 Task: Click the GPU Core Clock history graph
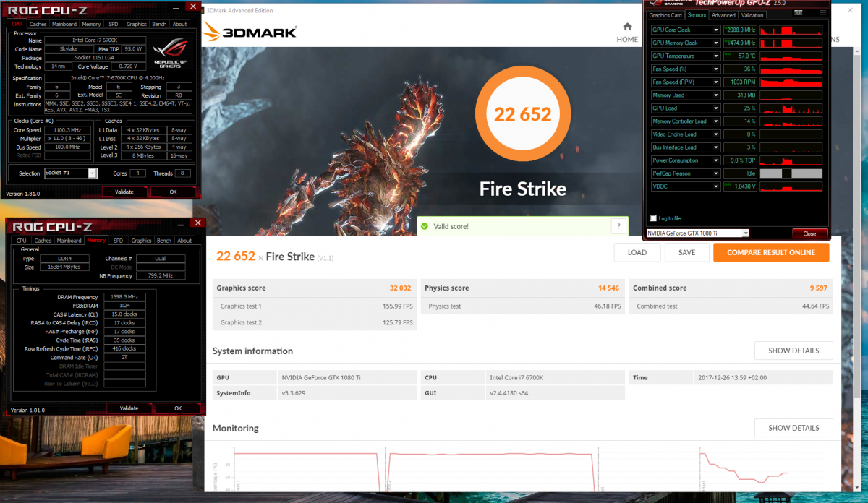[791, 30]
